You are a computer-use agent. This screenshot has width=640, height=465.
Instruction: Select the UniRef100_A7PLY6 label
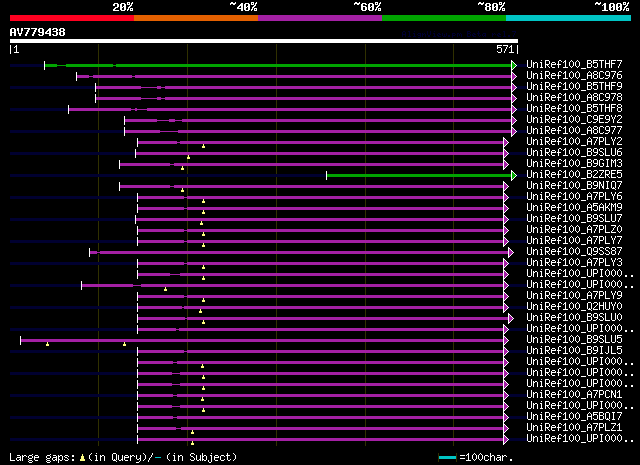coord(574,197)
